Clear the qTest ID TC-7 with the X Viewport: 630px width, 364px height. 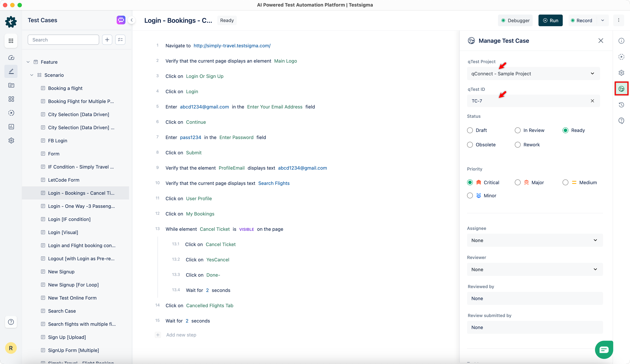point(592,101)
